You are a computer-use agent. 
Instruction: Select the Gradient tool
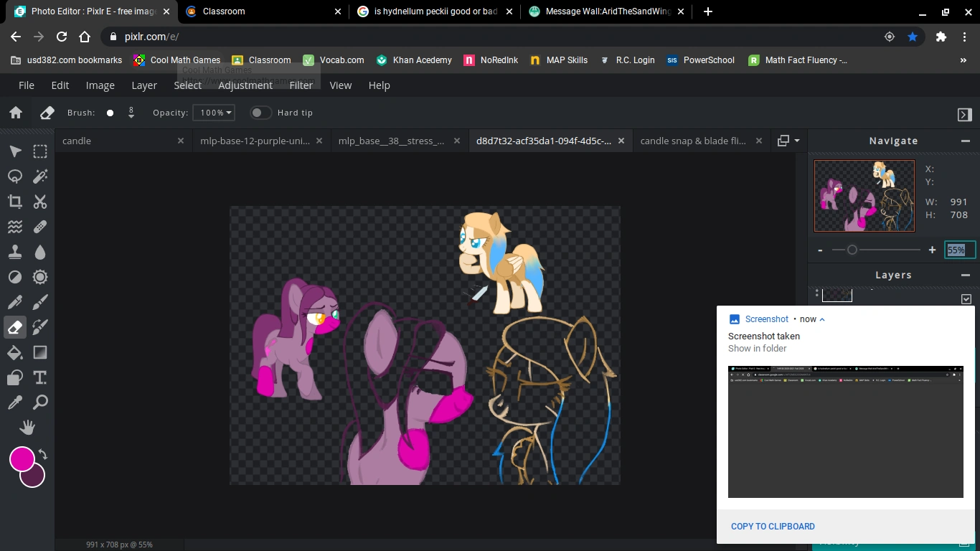[40, 352]
